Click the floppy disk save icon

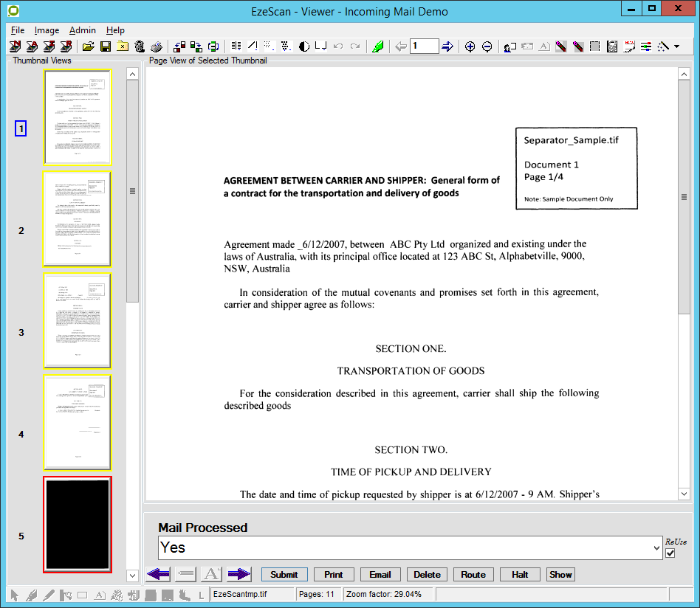click(105, 46)
